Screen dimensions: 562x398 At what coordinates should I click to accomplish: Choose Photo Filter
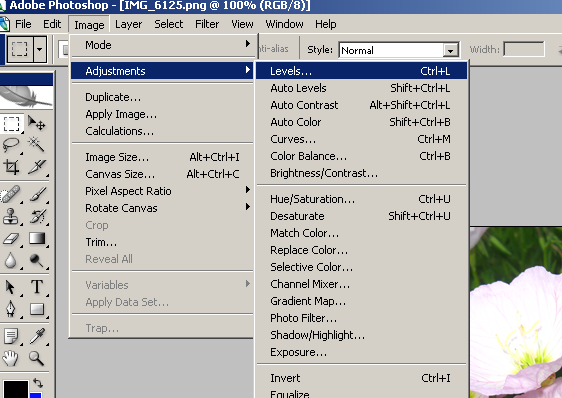361,318
